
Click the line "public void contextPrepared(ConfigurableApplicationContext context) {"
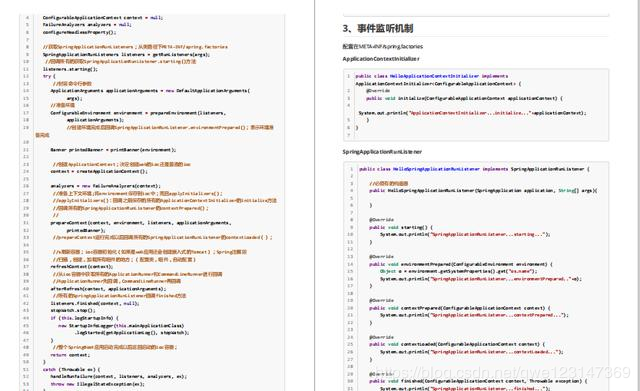pos(460,308)
